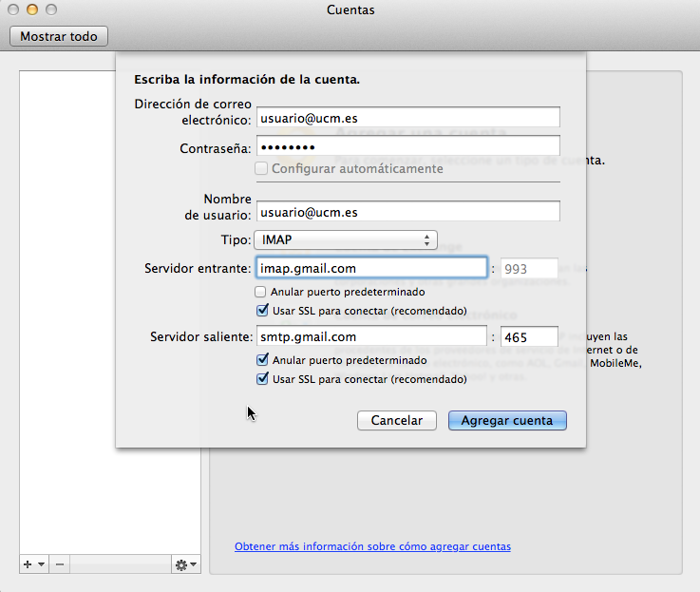Open the link about adding accounts

372,546
